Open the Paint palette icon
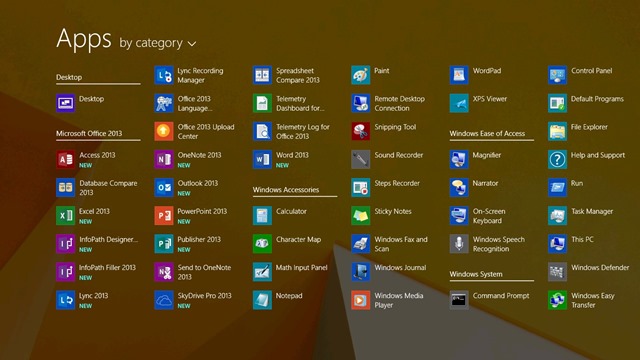 (360, 75)
